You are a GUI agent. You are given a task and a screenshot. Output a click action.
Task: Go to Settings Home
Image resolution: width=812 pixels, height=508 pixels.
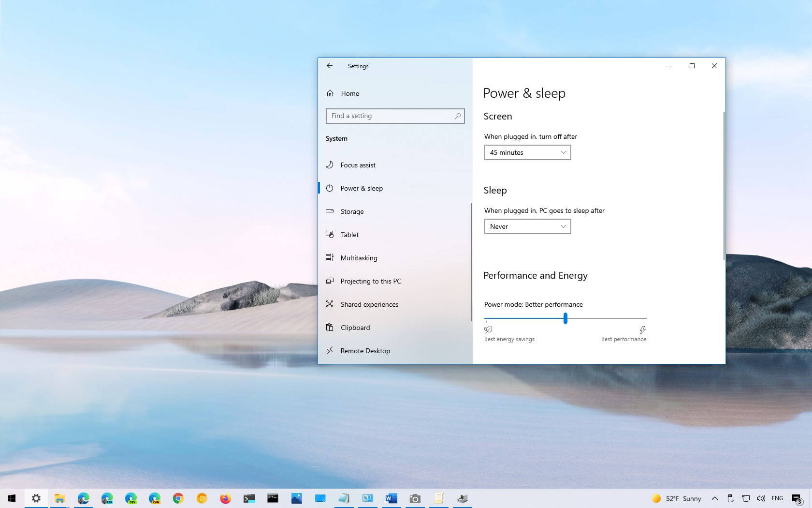pyautogui.click(x=343, y=93)
